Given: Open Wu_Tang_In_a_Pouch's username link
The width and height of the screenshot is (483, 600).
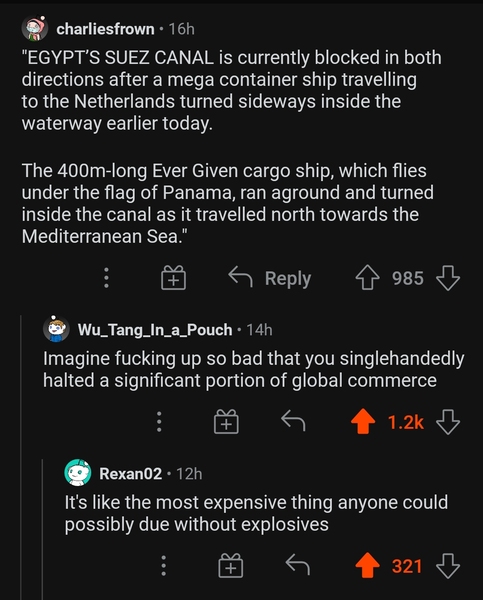Looking at the screenshot, I should click(155, 329).
